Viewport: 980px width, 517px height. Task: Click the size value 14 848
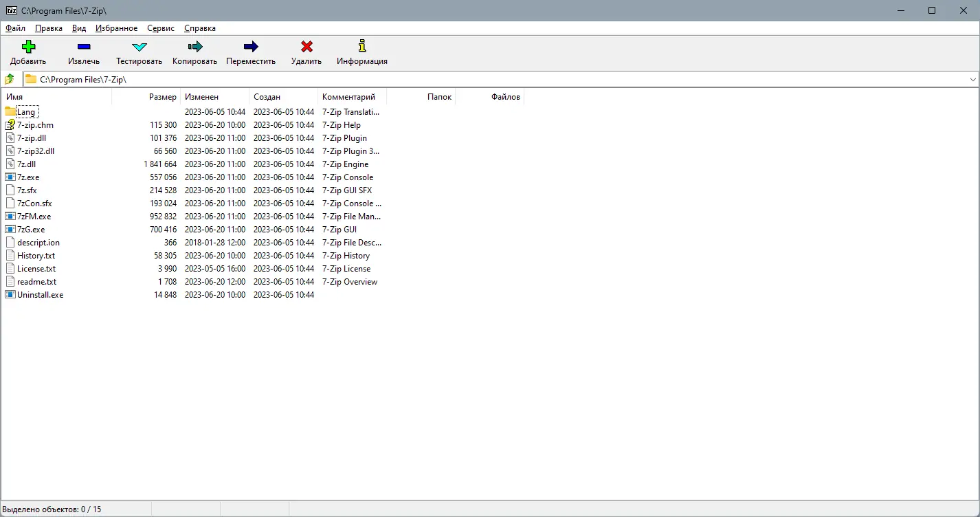165,294
